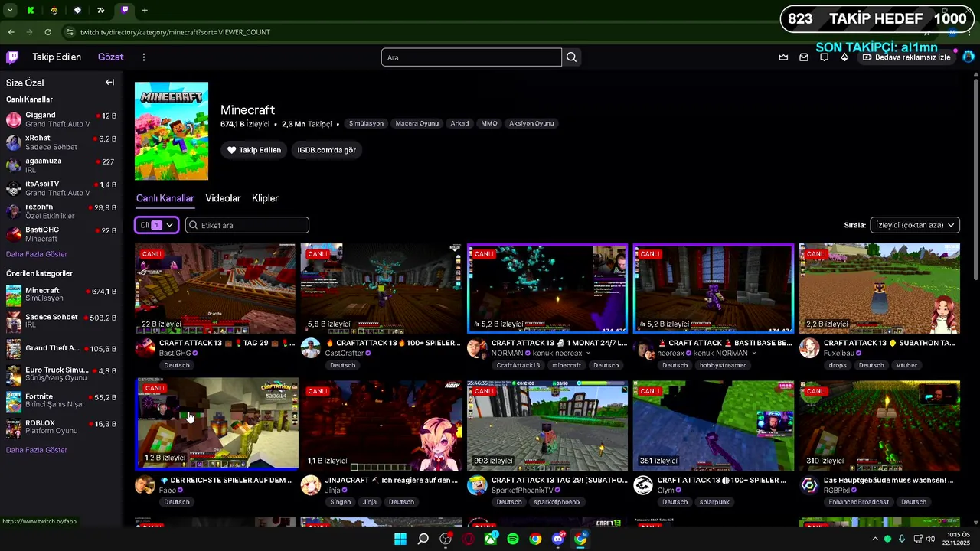This screenshot has height=551, width=980.
Task: Open the Twitch home logo
Action: [12, 57]
